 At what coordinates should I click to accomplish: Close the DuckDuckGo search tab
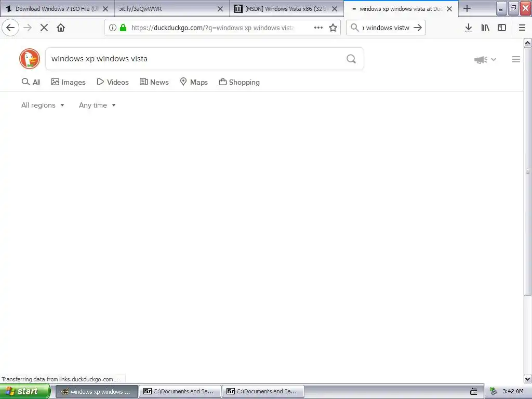(449, 9)
